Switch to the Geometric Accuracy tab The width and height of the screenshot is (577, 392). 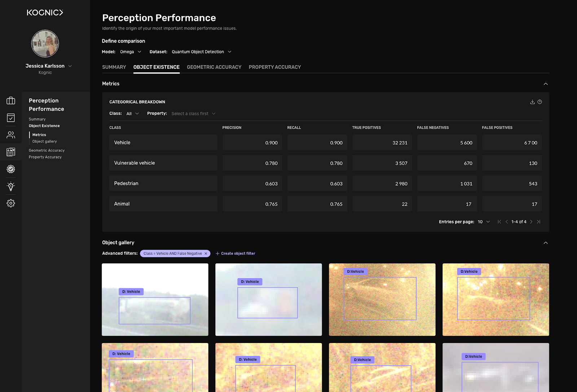214,67
